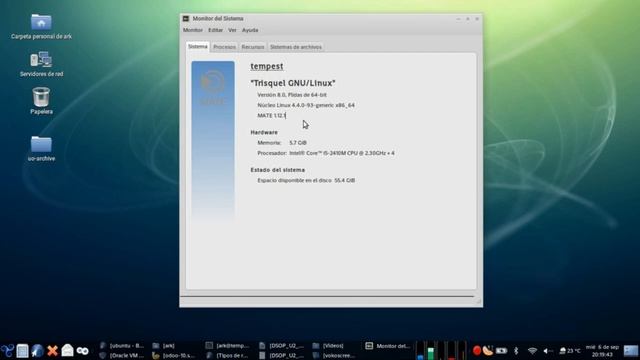Open the Carpeta personal de ark desktop icon
This screenshot has height=360, width=640.
click(x=41, y=27)
